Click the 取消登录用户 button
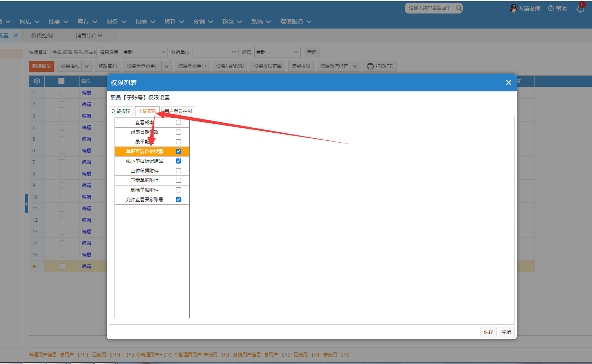 (x=192, y=66)
